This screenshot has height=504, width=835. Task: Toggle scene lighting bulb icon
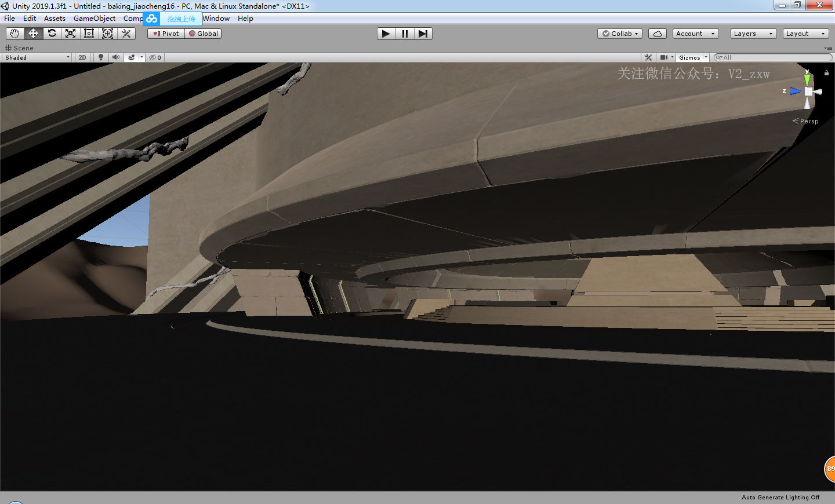click(101, 57)
